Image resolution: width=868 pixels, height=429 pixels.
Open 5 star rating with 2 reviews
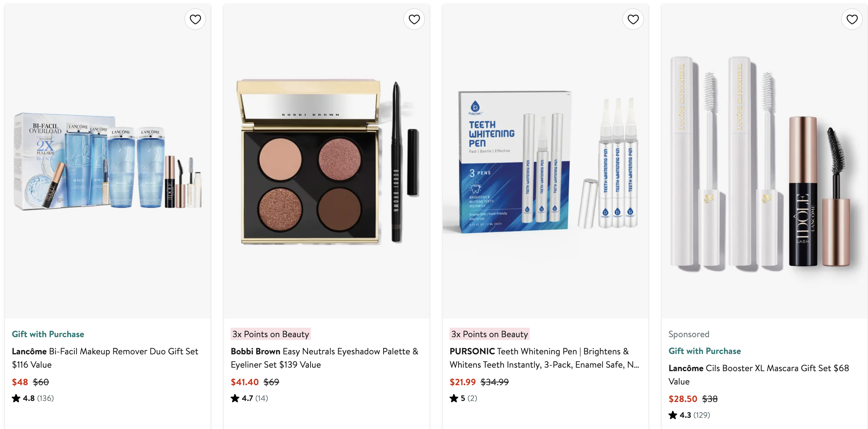click(463, 398)
